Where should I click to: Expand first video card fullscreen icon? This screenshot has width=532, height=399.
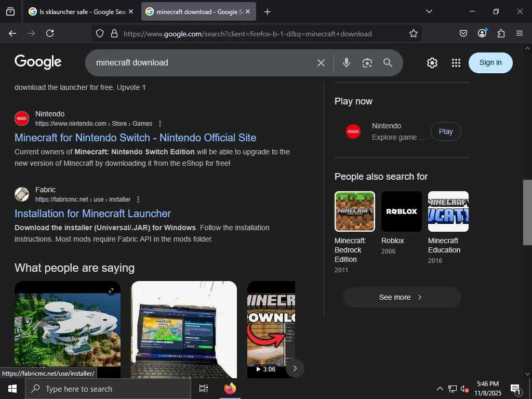111,290
